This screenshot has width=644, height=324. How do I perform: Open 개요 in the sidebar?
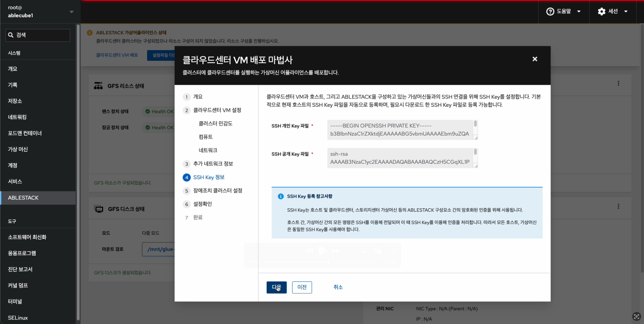[x=38, y=69]
